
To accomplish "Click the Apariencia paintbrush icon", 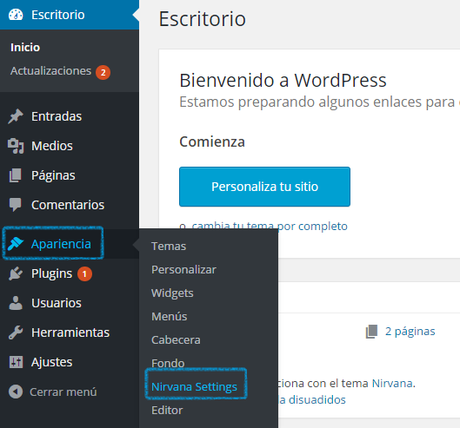I will 15,244.
